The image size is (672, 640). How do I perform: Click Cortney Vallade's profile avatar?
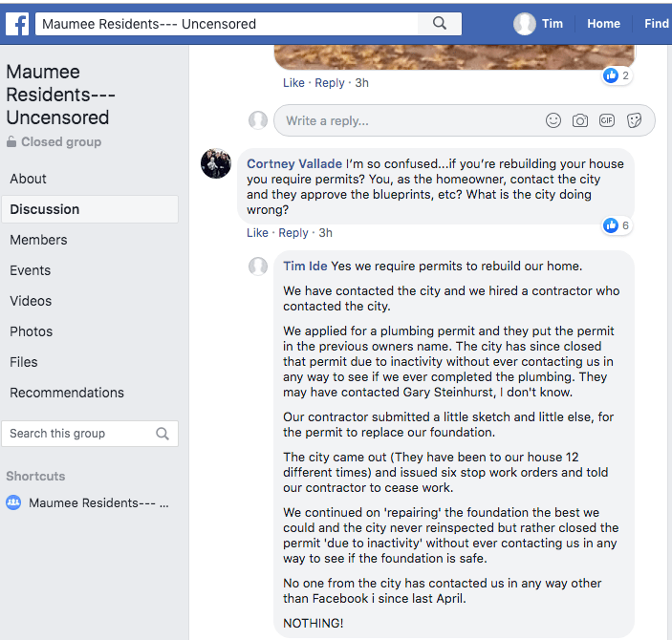[216, 163]
